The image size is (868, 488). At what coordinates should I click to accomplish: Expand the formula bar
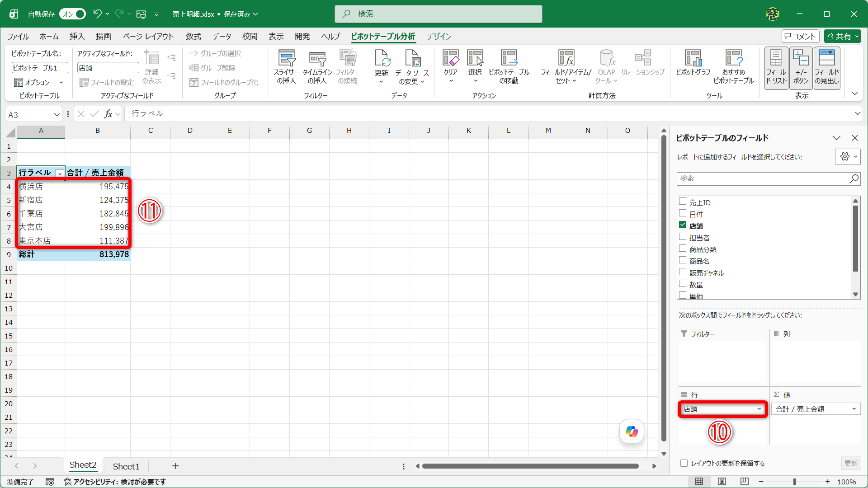[857, 114]
